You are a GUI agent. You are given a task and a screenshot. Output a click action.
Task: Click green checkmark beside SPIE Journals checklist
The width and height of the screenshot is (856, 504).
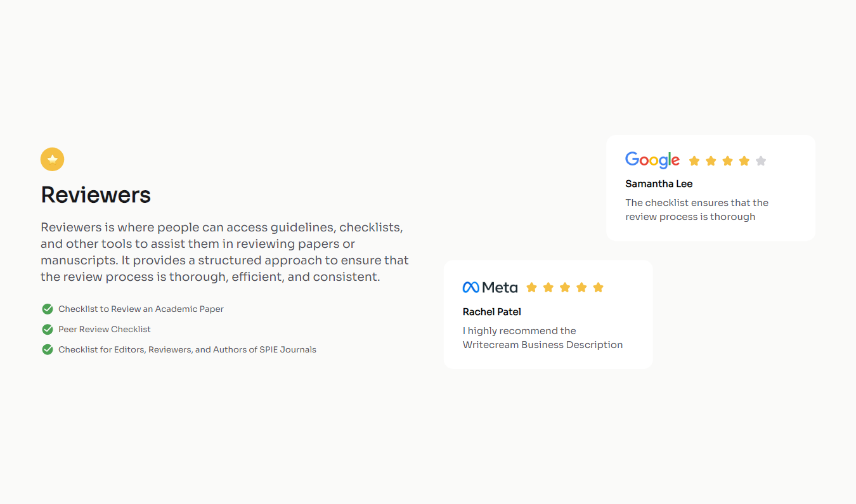coord(48,349)
